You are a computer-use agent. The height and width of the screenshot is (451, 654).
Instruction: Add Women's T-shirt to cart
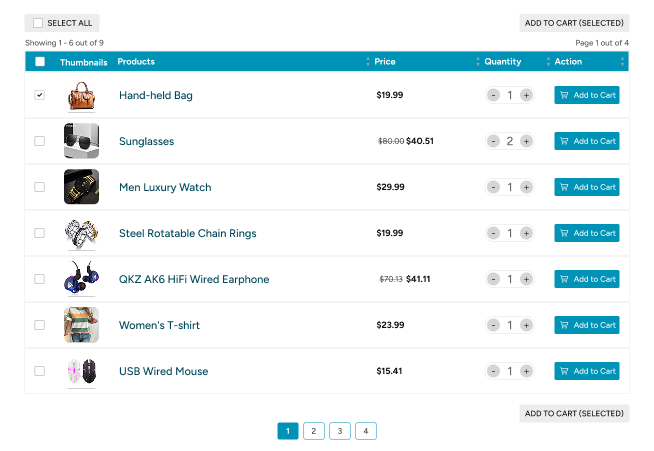click(586, 325)
